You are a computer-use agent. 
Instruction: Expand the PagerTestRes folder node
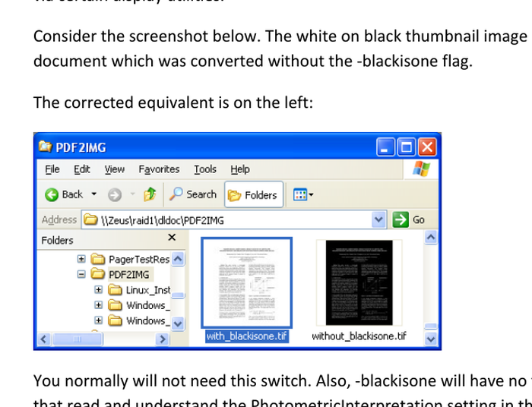pyautogui.click(x=81, y=259)
